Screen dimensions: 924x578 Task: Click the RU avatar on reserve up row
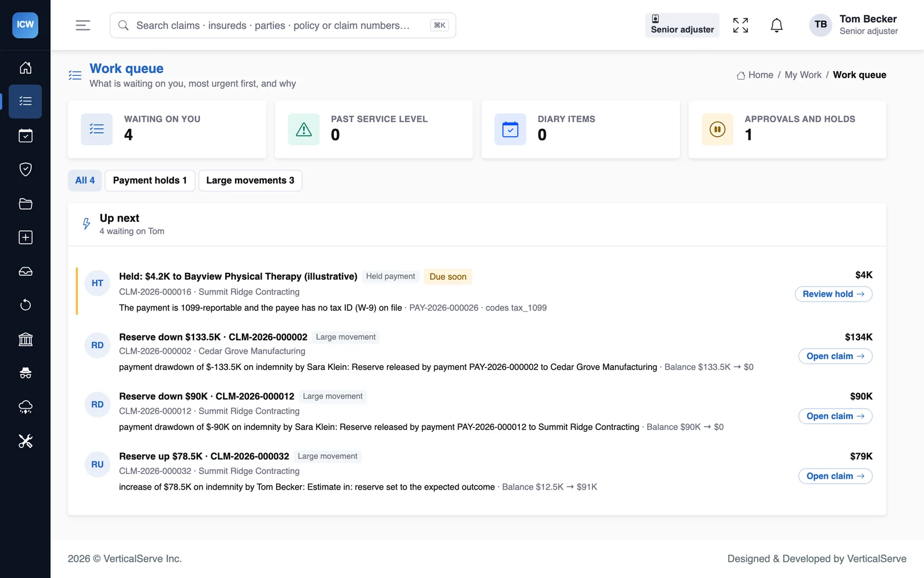click(x=98, y=465)
